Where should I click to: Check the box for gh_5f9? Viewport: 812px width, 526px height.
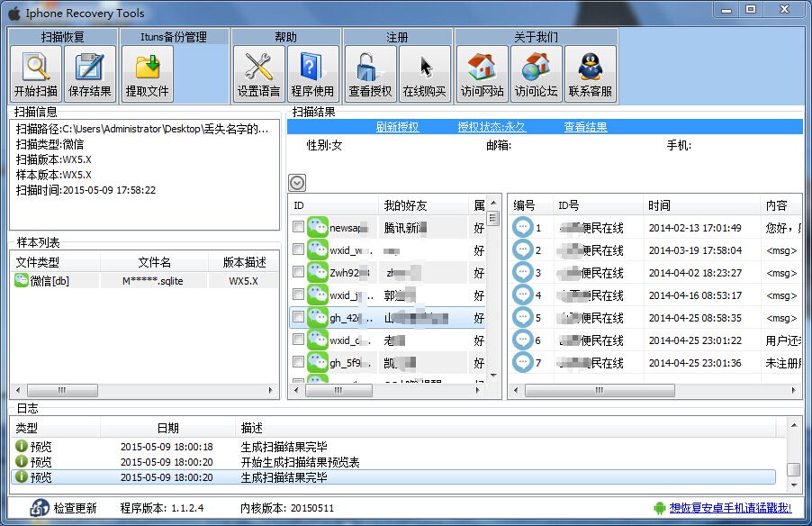point(298,362)
